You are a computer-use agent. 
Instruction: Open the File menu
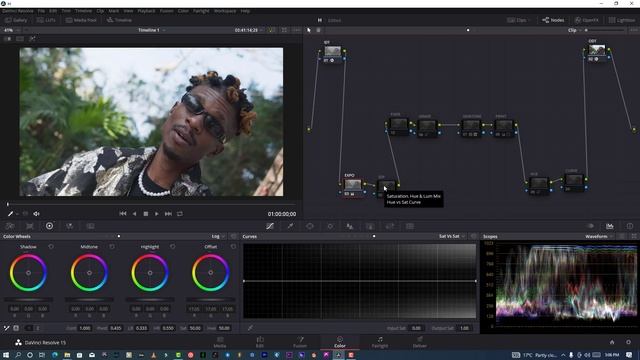point(41,11)
